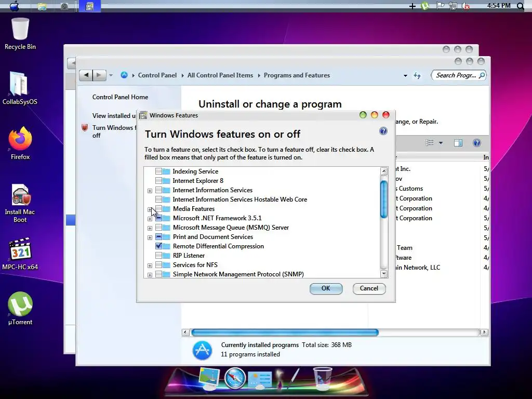Click the Forward navigation button
The image size is (532, 399).
tap(99, 75)
